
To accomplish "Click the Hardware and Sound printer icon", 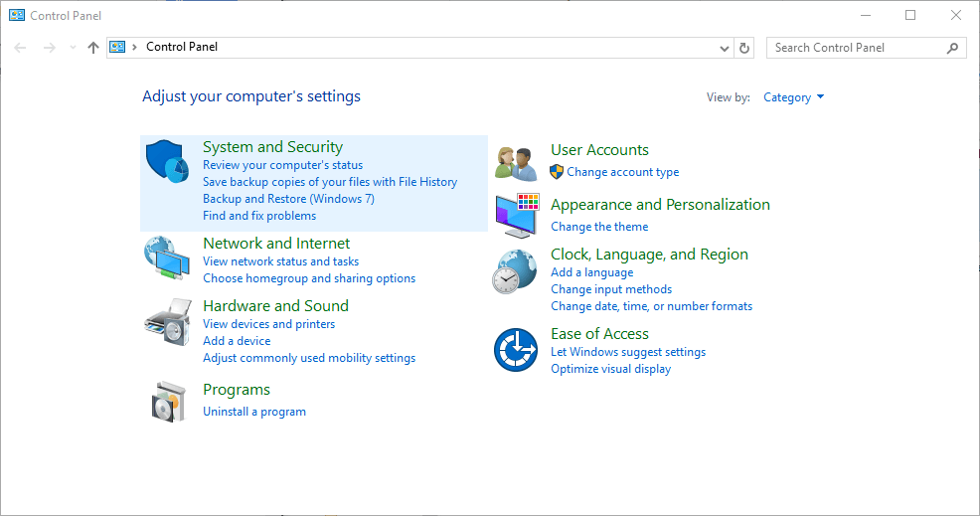I will coord(167,320).
